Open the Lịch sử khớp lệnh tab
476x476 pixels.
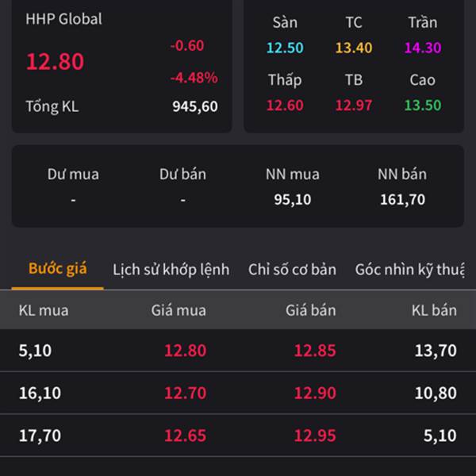(171, 270)
